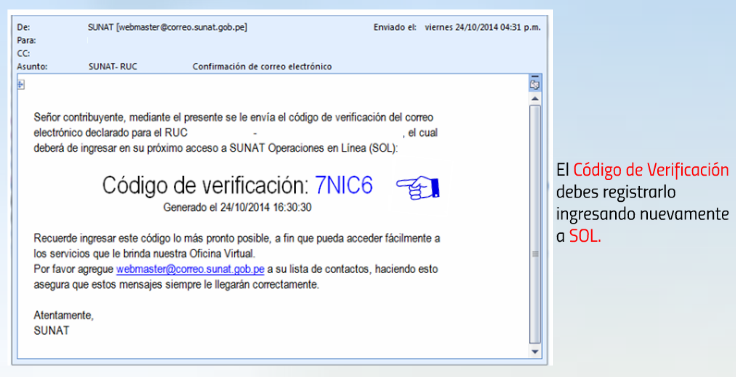Click the red SOL. text at right

(x=585, y=236)
